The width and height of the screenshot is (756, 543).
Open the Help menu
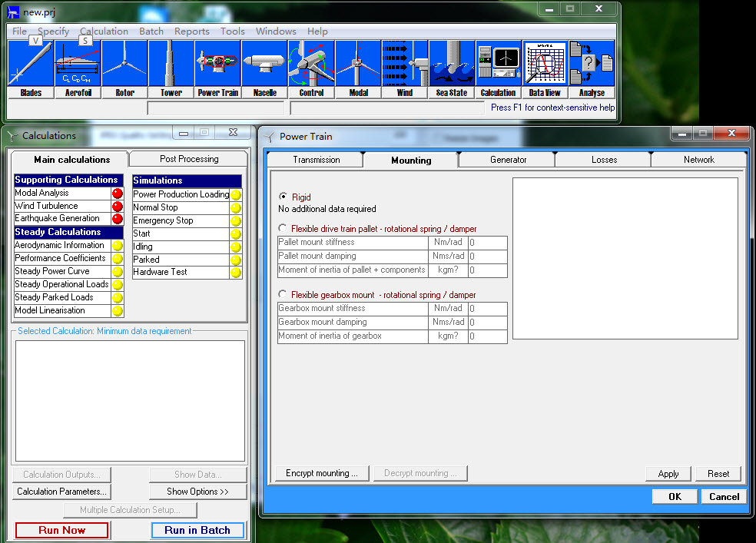tap(317, 31)
